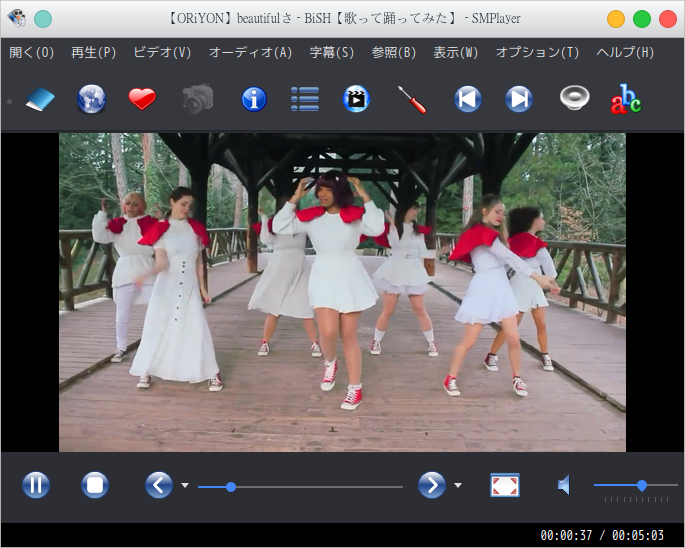Jump to previous track in the toolbar

pos(467,99)
